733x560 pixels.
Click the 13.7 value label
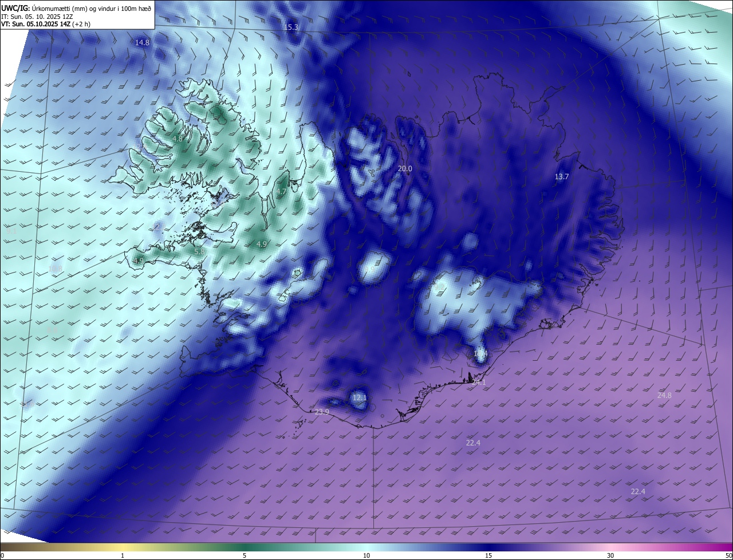coord(562,176)
